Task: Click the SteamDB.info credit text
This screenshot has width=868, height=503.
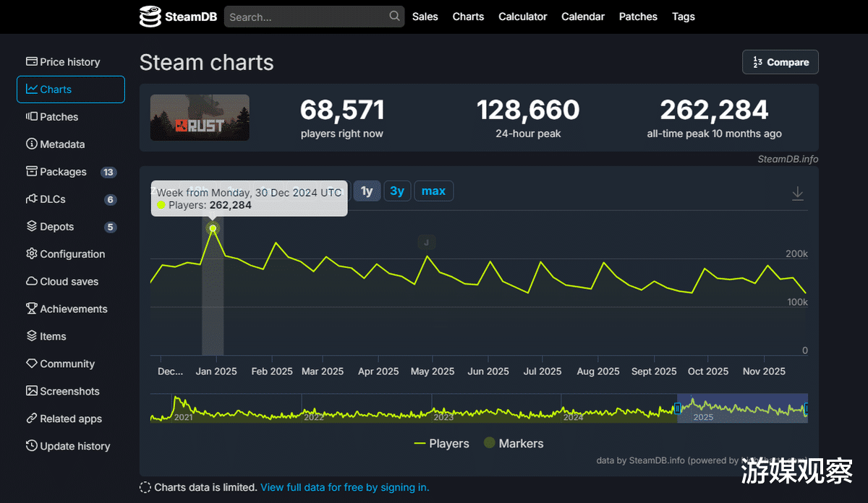Action: (x=788, y=159)
